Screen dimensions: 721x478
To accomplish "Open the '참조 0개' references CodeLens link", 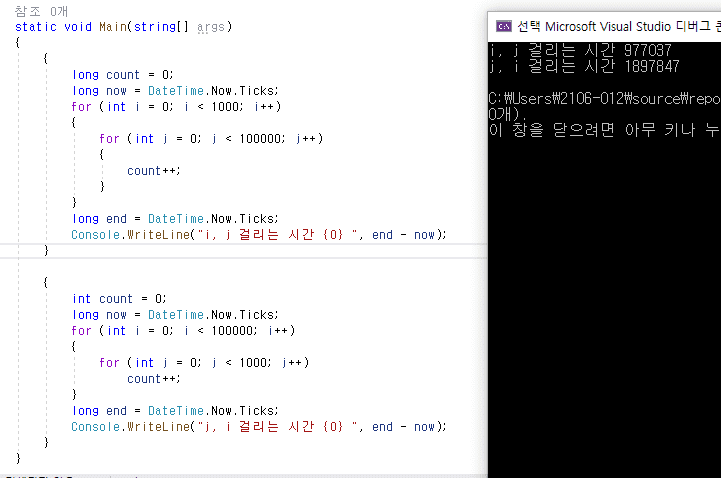I will click(41, 11).
